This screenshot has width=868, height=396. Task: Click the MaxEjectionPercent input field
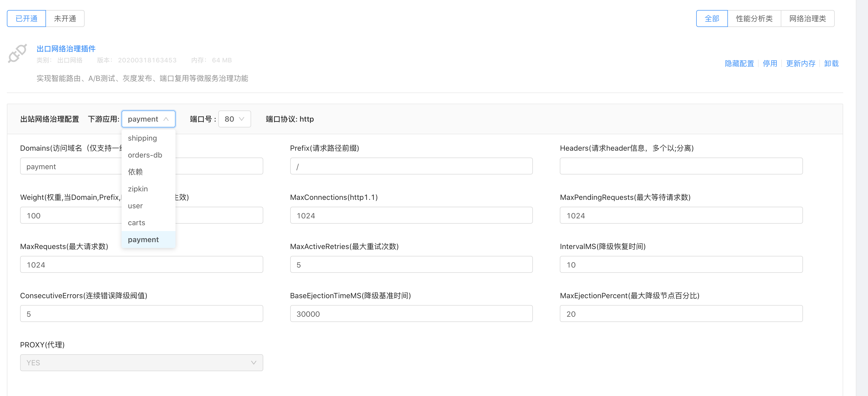click(x=681, y=314)
